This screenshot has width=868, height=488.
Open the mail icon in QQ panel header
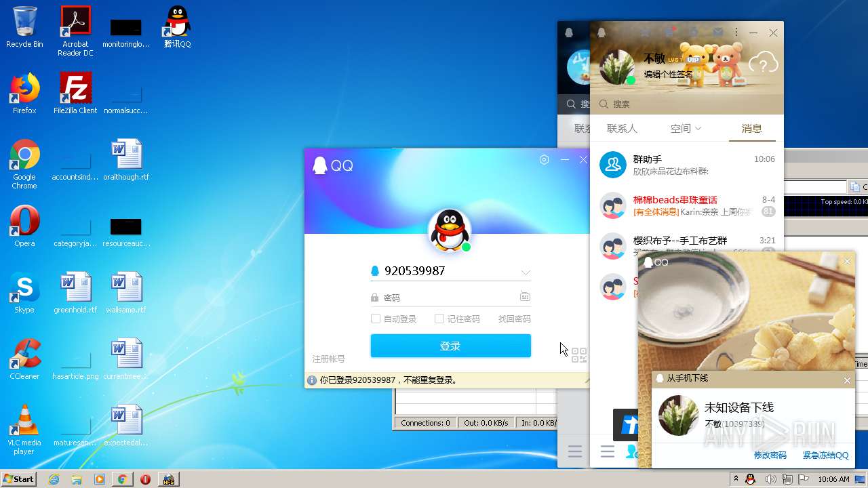coord(717,33)
